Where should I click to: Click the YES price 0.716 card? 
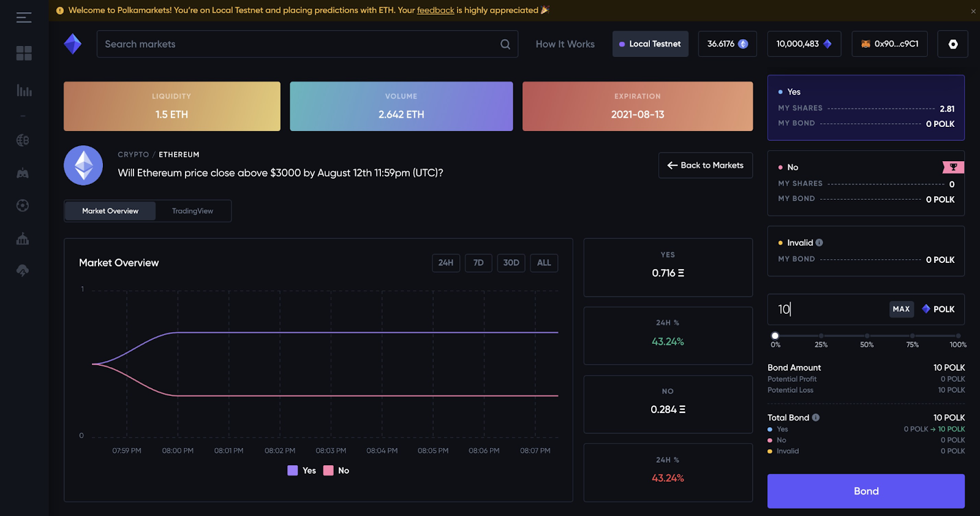pos(668,267)
